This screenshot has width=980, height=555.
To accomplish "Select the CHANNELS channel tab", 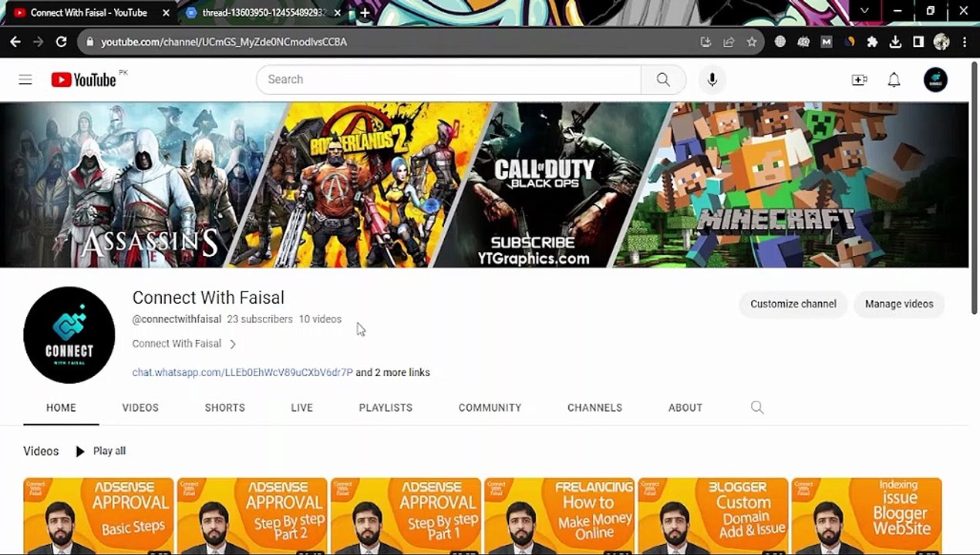I will 594,408.
